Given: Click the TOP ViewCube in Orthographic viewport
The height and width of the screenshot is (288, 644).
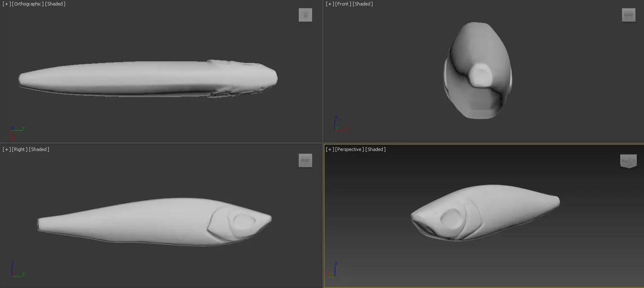Looking at the screenshot, I should pyautogui.click(x=305, y=15).
